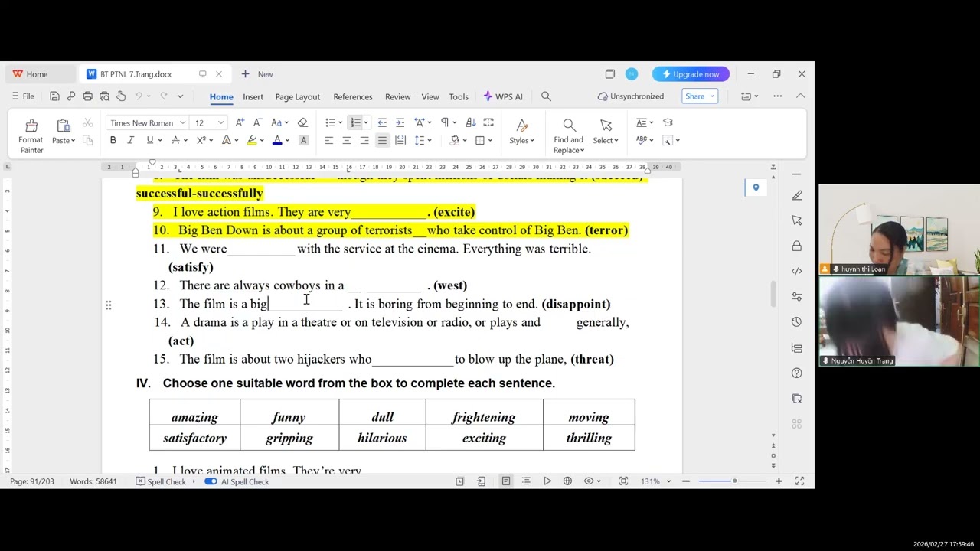
Task: Expand quick access toolbar chevron
Action: [180, 96]
